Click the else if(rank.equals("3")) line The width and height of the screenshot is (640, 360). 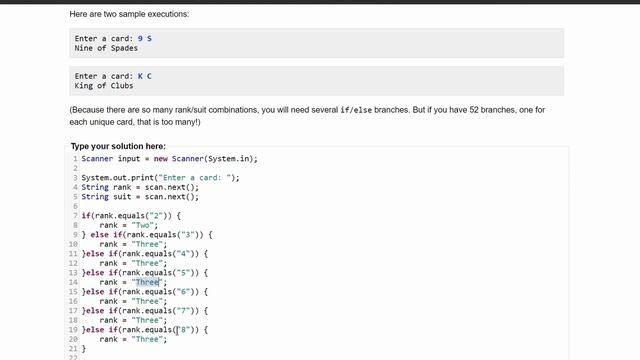(x=147, y=235)
